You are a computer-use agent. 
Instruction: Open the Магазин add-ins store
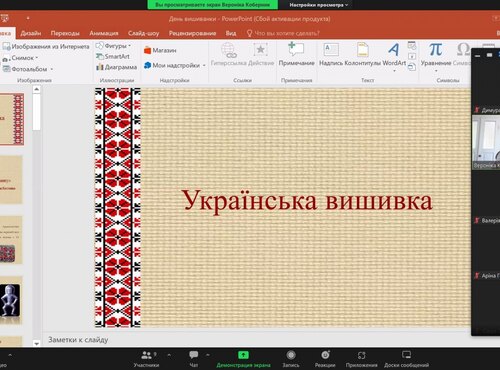pyautogui.click(x=160, y=50)
